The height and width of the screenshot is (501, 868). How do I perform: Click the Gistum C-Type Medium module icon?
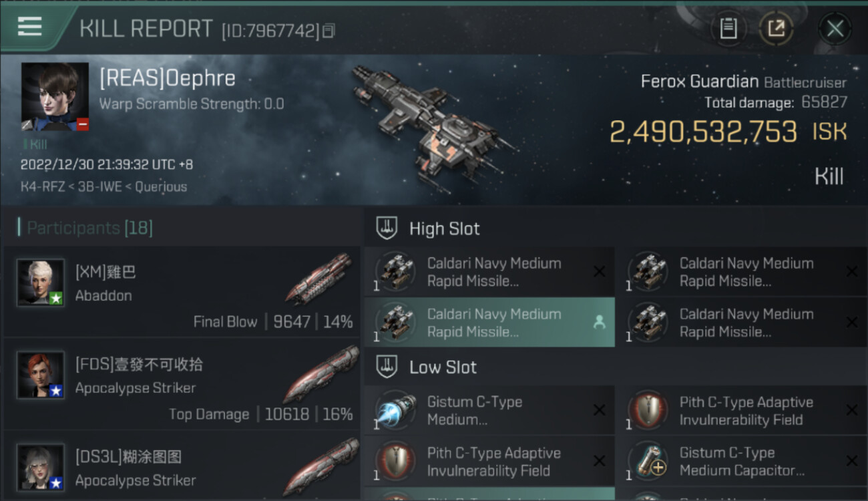pyautogui.click(x=395, y=411)
